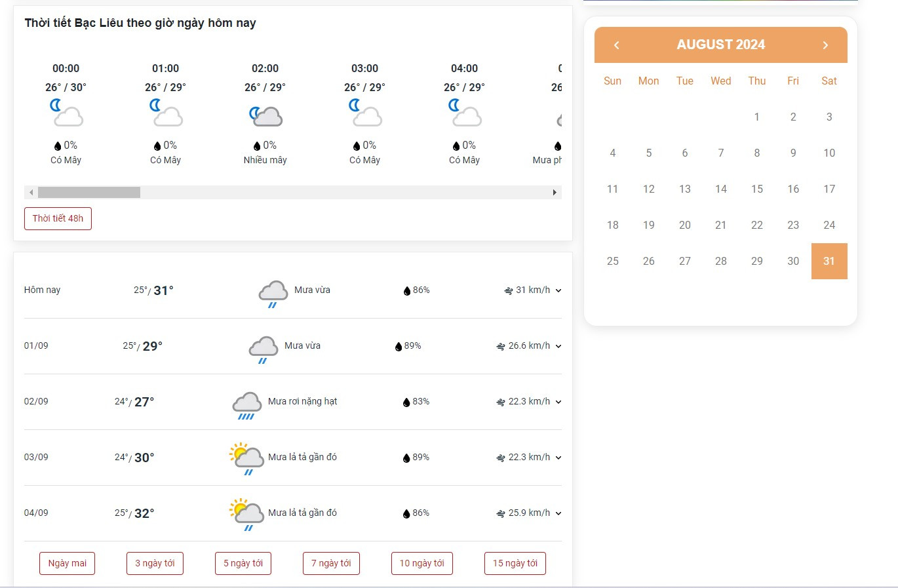The height and width of the screenshot is (588, 898).
Task: Click the raindrop icon next to 86% for Hôm nay
Action: [x=406, y=290]
